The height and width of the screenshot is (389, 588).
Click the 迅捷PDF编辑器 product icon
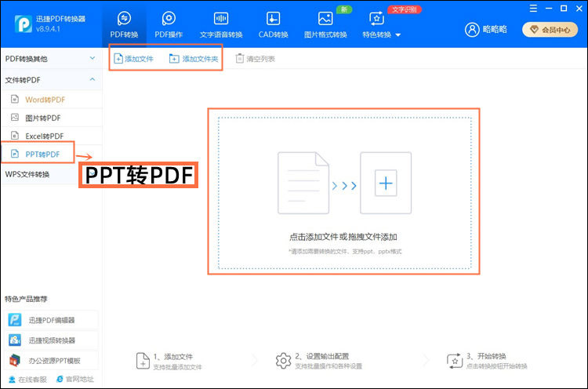(x=15, y=320)
